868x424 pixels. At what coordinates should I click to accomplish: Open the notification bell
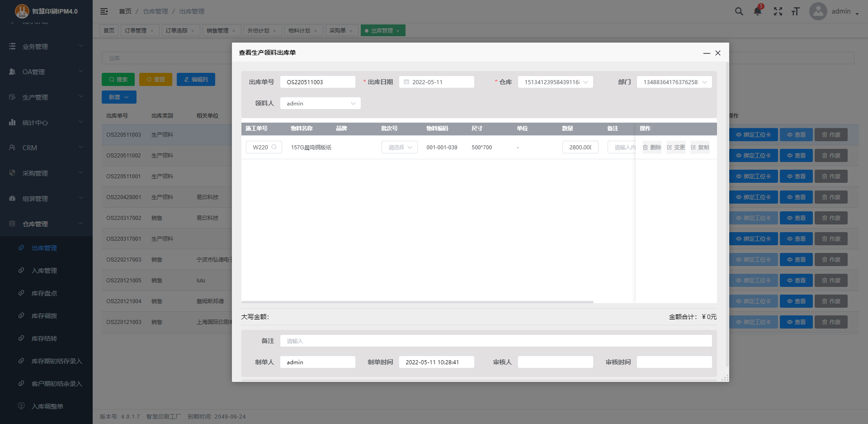(x=758, y=11)
